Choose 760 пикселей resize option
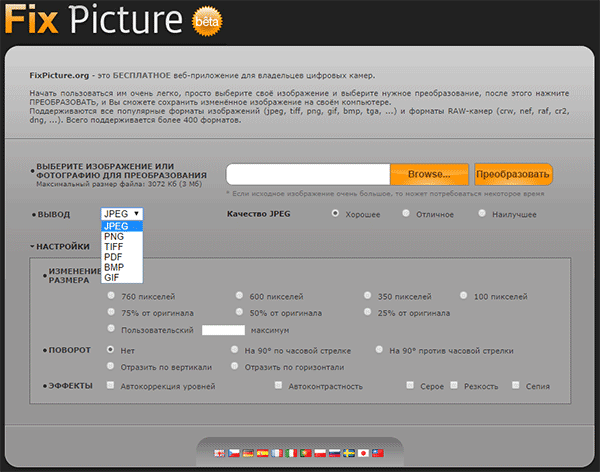 coord(111,296)
